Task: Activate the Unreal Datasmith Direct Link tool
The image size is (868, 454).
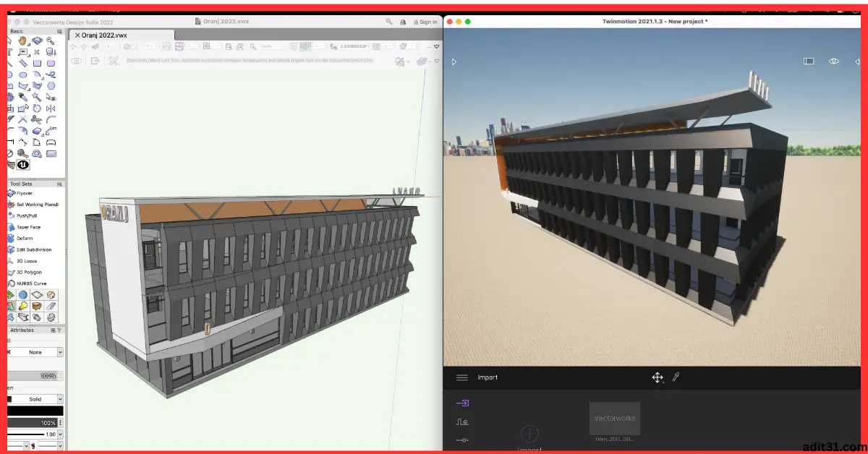Action: coord(23,165)
